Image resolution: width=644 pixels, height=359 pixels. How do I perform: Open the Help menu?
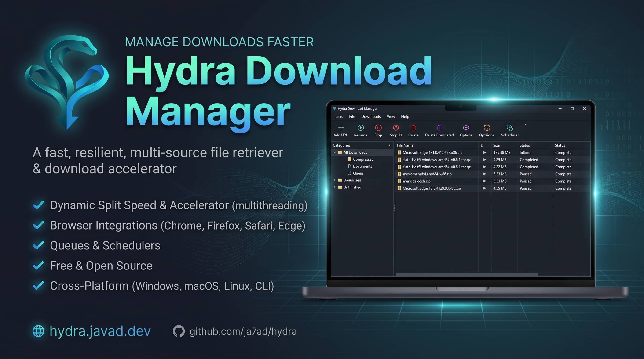tap(405, 117)
